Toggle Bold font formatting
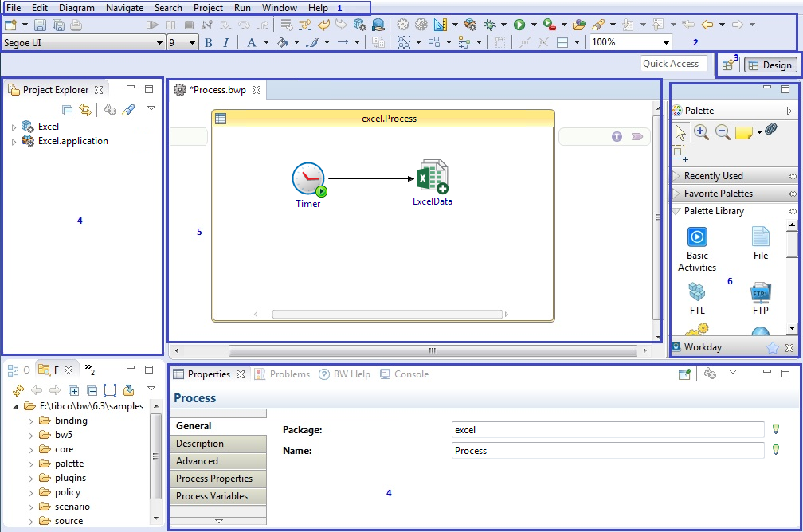The image size is (803, 532). pos(209,42)
